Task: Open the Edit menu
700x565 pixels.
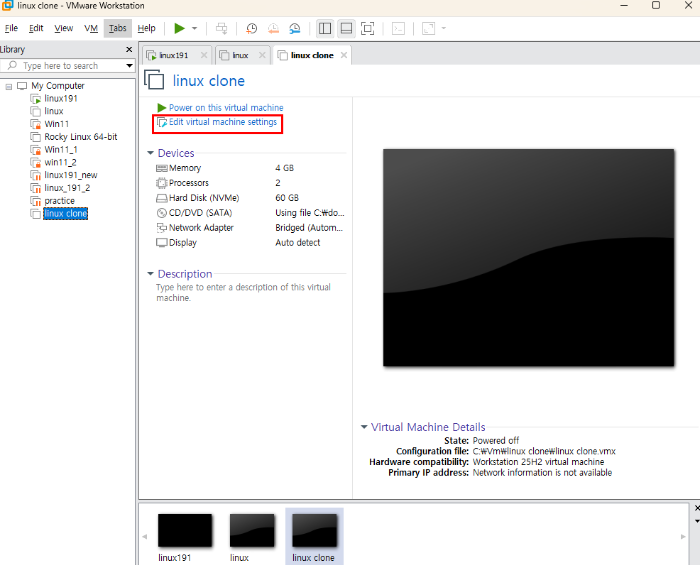Action: point(36,28)
